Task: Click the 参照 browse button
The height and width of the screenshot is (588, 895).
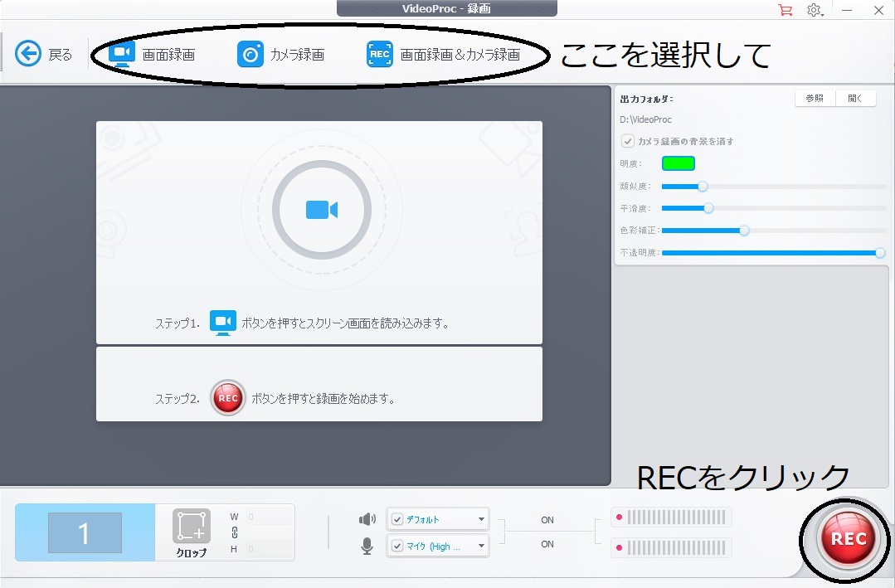Action: [x=815, y=98]
